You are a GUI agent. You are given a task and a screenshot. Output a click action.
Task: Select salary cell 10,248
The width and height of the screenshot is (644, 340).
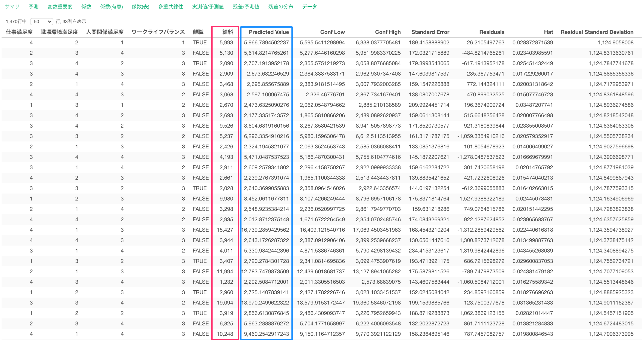[225, 334]
